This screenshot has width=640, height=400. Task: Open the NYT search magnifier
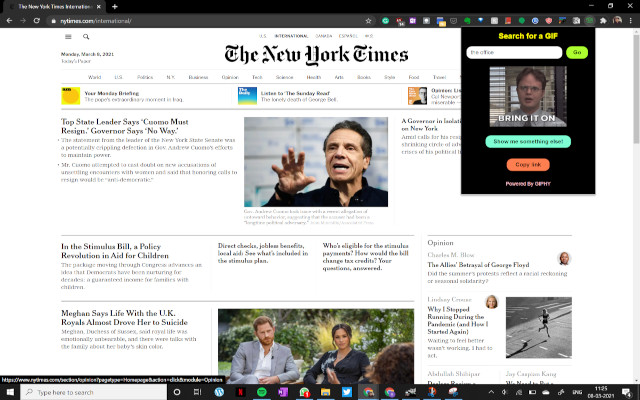(x=86, y=37)
